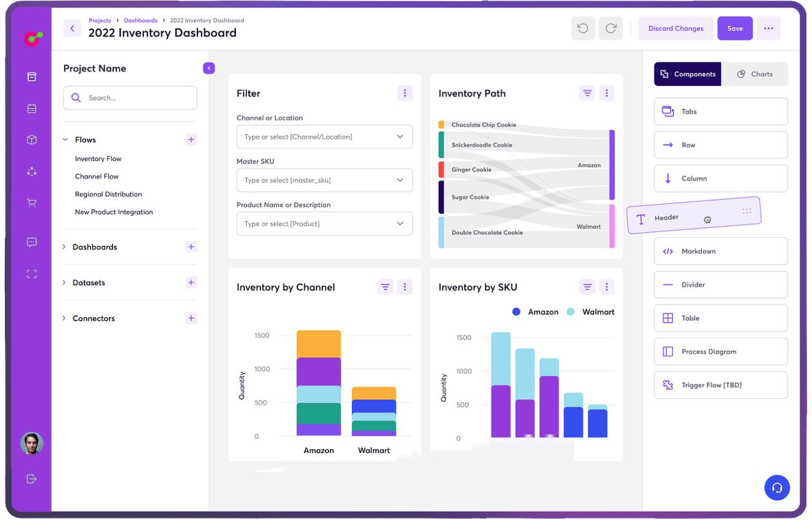The image size is (812, 520).
Task: Collapse the project panel with purple chevron
Action: [x=209, y=68]
